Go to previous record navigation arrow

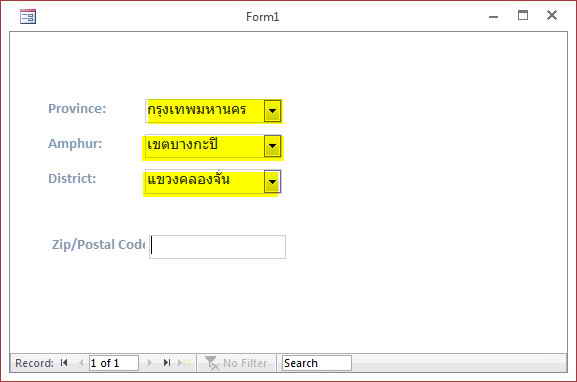click(81, 363)
